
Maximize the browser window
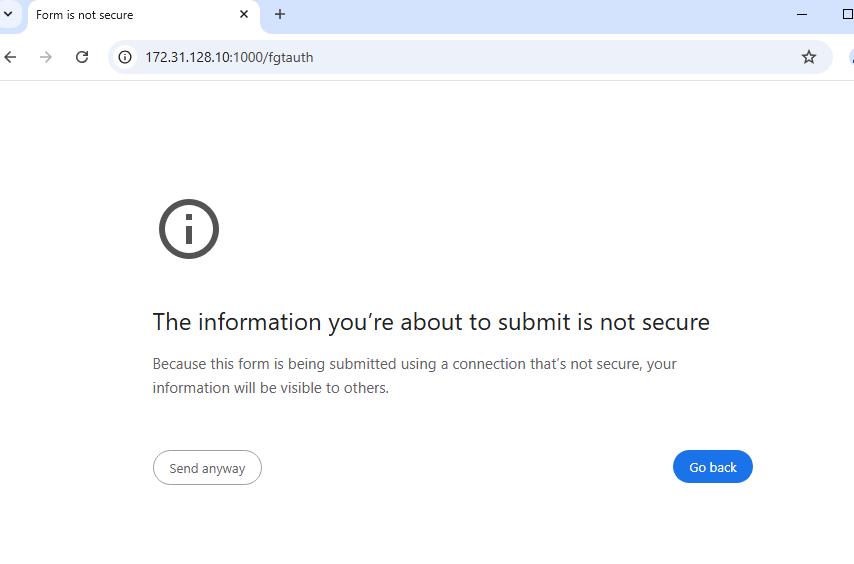[847, 14]
